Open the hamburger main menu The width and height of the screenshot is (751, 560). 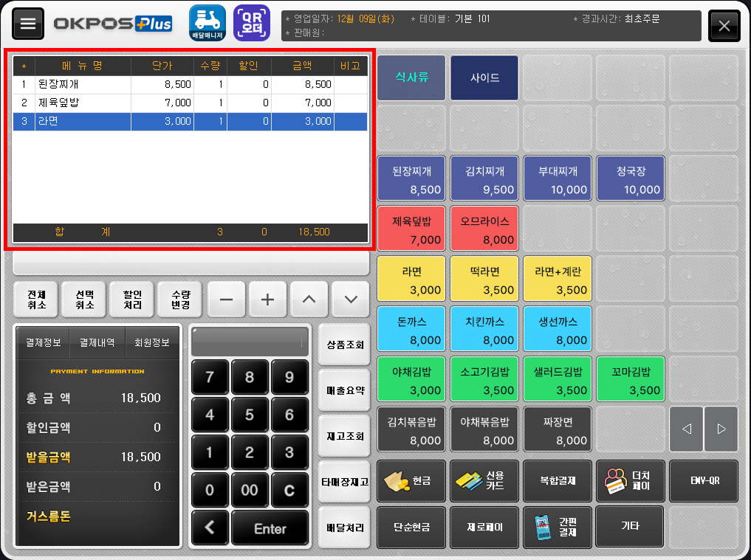point(28,24)
